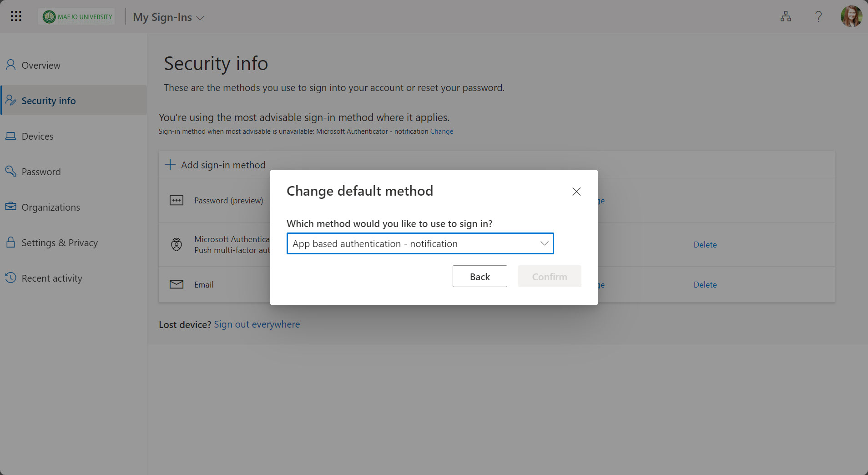
Task: Click Delete for the Email method
Action: pos(705,285)
